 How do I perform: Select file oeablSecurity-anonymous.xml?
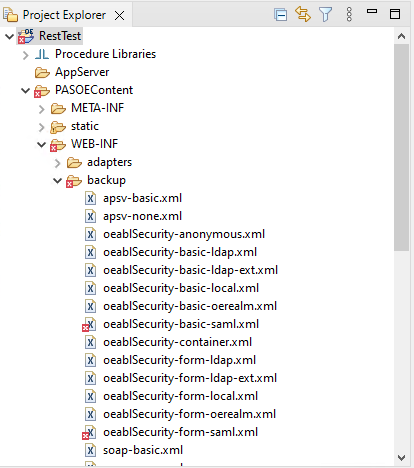coord(184,234)
